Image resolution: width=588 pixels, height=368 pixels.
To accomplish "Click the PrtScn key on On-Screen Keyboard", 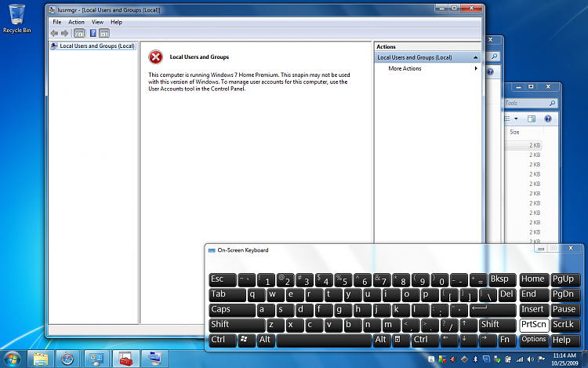I will [x=534, y=325].
